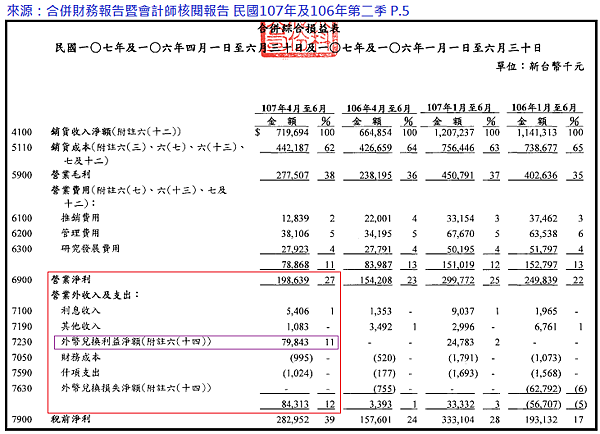Click the currency unit note 單位：新台幣千元
The width and height of the screenshot is (600, 434).
point(540,67)
